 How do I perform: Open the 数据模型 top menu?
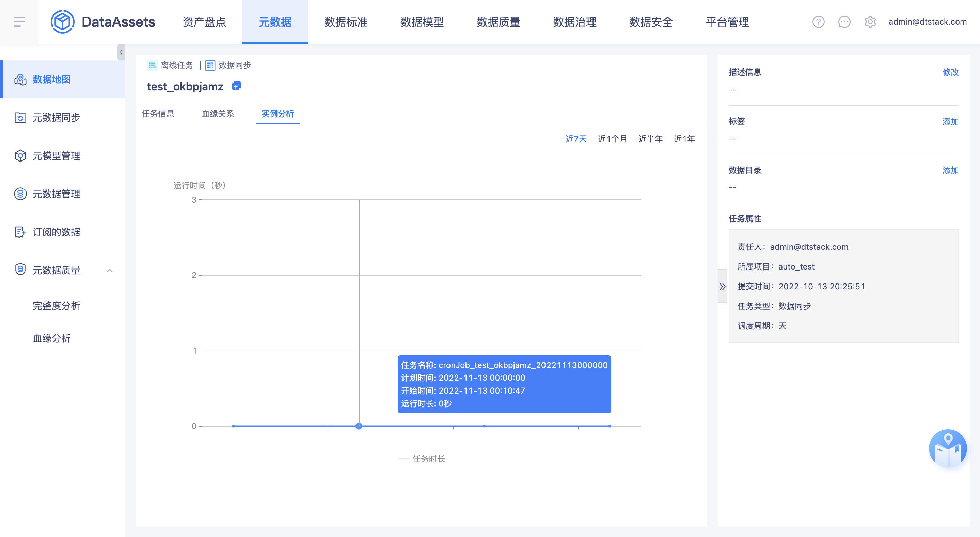[422, 22]
